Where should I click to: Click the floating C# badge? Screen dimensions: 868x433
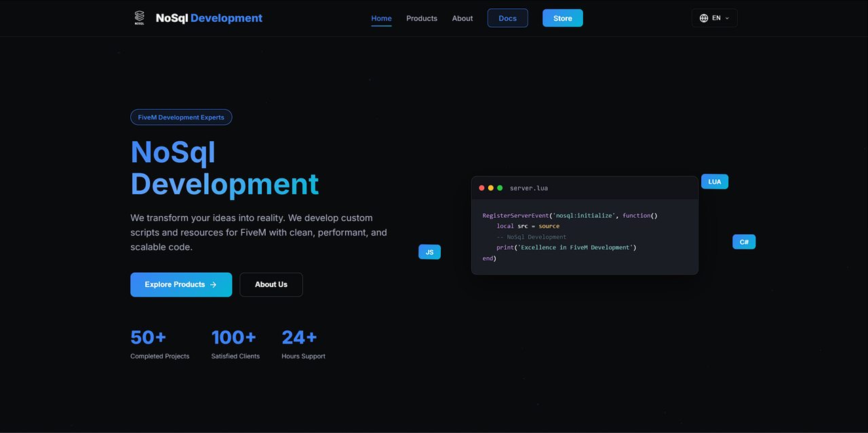point(744,242)
